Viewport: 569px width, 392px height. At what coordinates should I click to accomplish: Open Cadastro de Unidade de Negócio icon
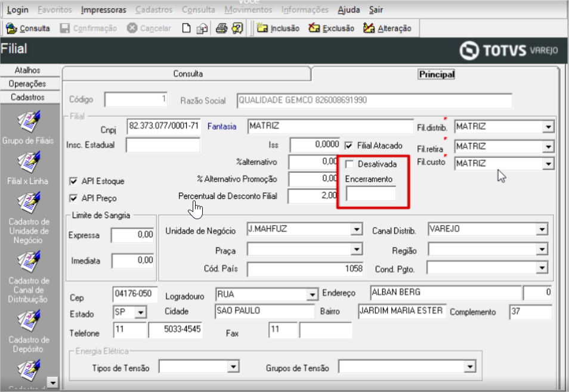point(29,203)
